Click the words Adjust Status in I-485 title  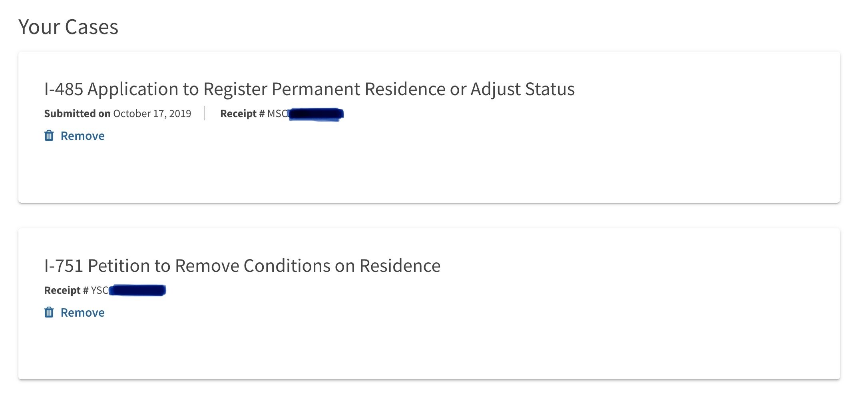pos(522,89)
